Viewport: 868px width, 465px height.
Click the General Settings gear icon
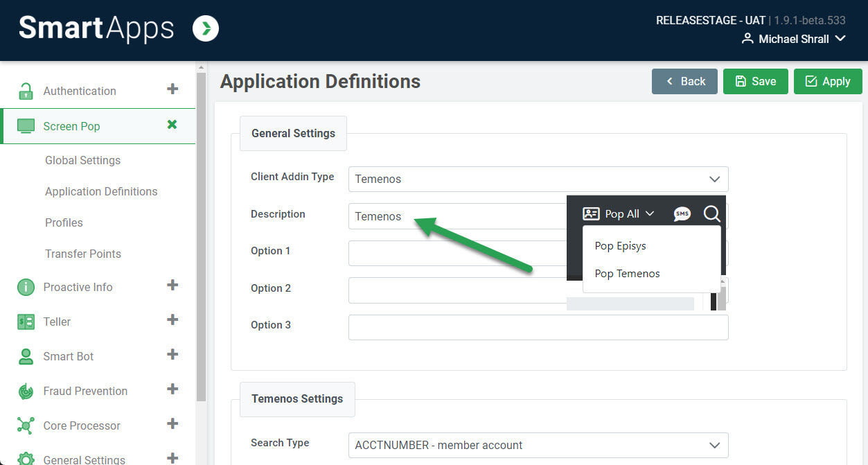26,459
